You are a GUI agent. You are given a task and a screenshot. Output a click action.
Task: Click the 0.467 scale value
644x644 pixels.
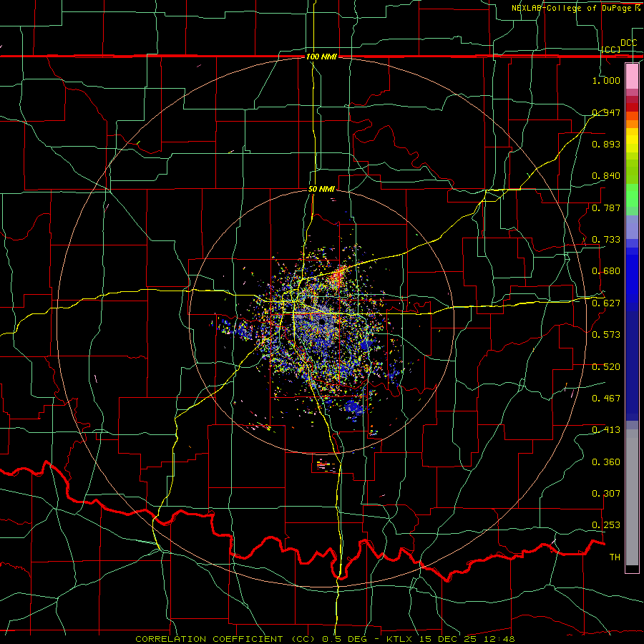(x=606, y=399)
